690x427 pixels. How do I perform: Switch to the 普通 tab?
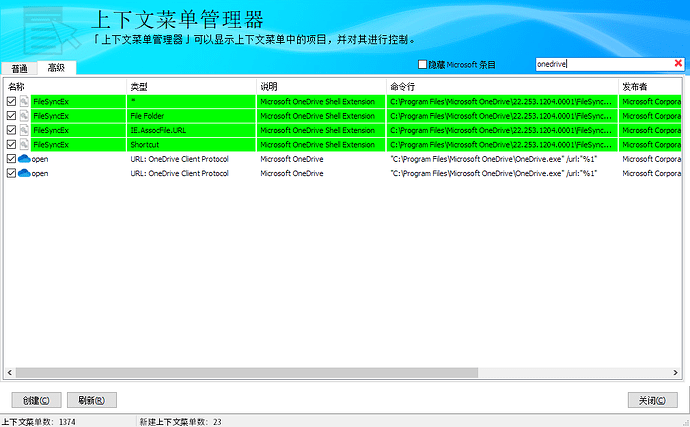click(19, 69)
